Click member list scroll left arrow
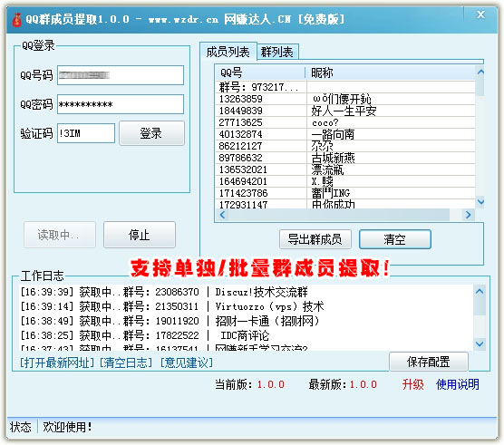The height and width of the screenshot is (445, 504). pos(222,214)
